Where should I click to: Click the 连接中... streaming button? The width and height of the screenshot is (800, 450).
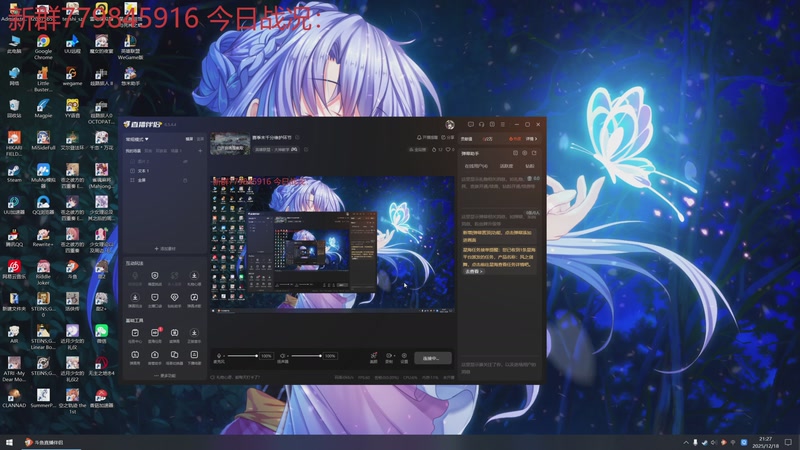tap(433, 358)
